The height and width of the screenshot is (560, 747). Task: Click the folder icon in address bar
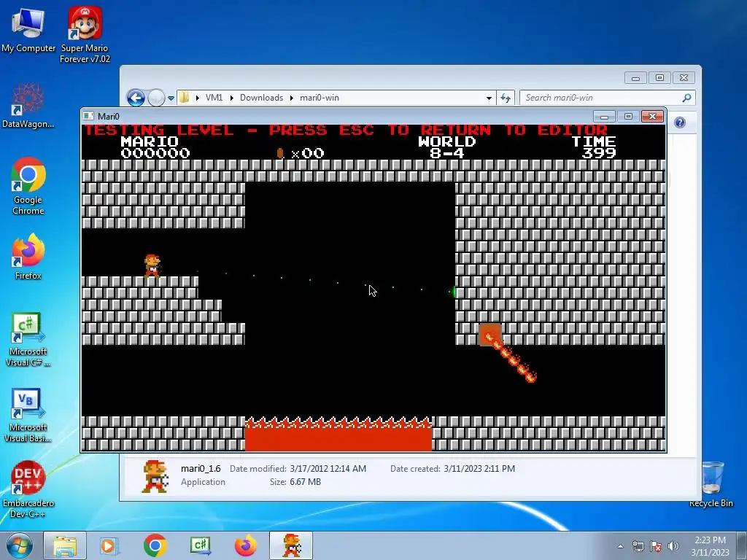tap(185, 98)
